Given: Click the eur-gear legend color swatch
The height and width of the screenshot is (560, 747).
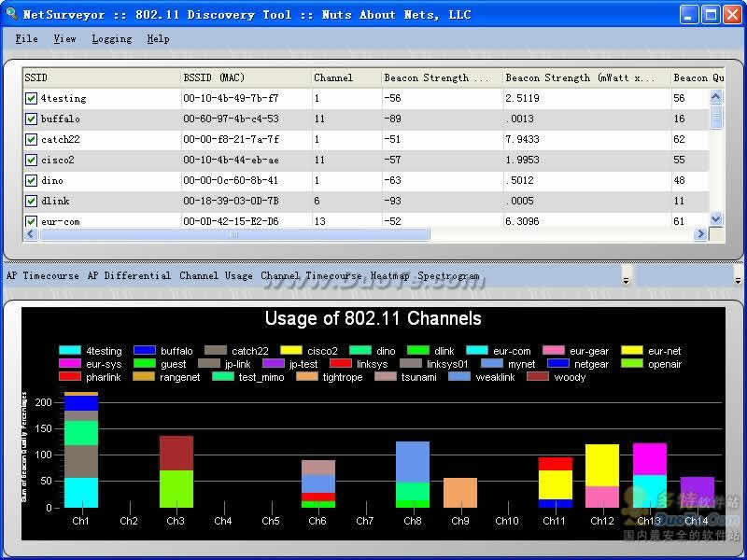Looking at the screenshot, I should [x=554, y=351].
